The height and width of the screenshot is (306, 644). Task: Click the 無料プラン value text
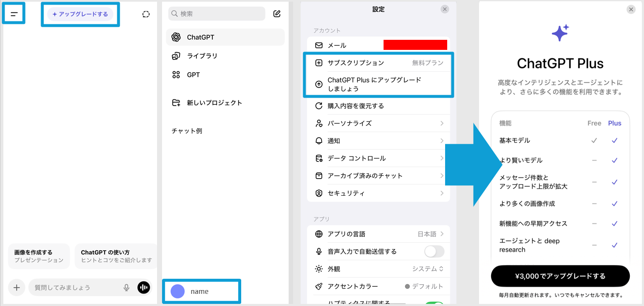(428, 63)
